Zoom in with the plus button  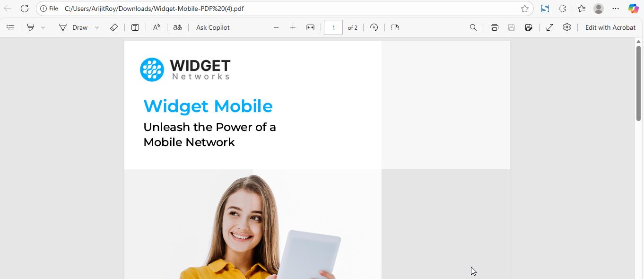click(x=293, y=27)
